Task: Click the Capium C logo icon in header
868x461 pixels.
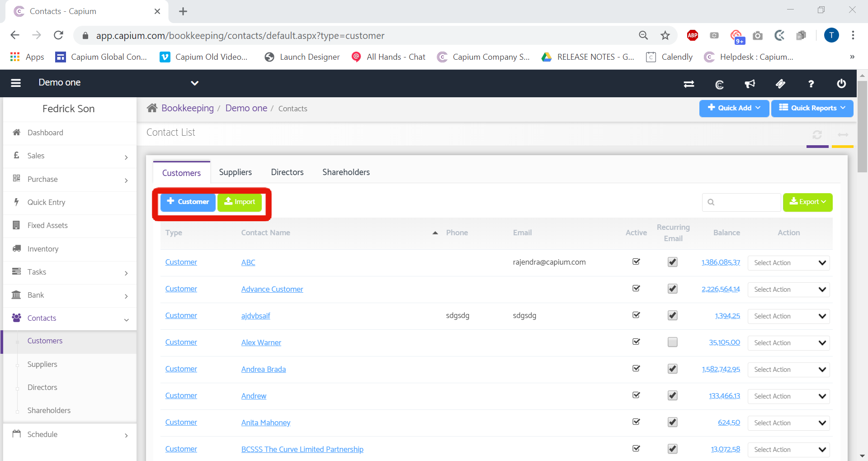Action: (x=719, y=84)
